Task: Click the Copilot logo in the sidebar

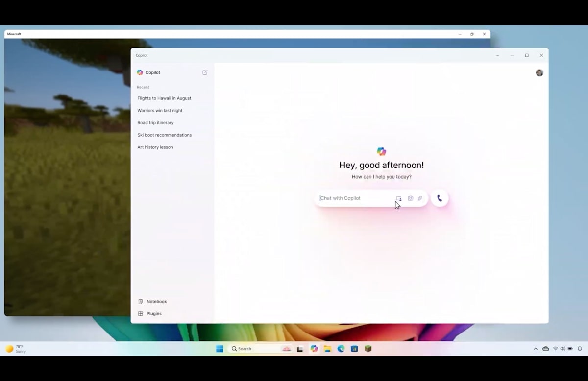Action: pos(140,72)
